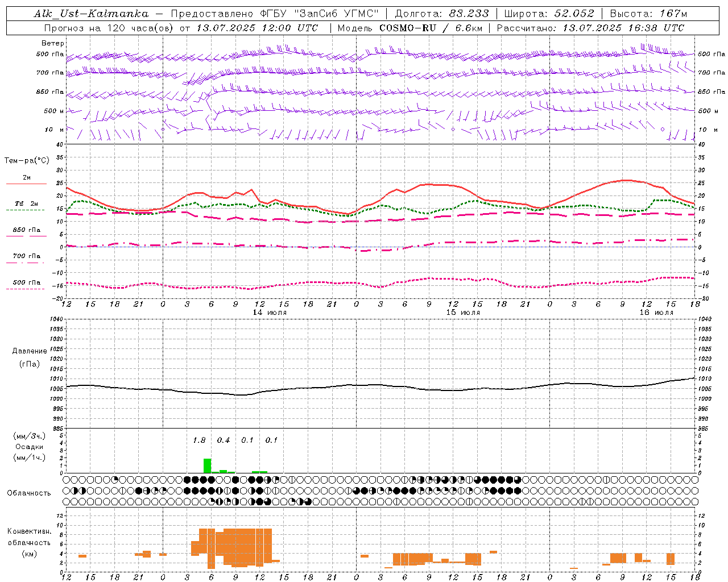Click the 16 июля date label
The image size is (728, 582).
pos(656,313)
